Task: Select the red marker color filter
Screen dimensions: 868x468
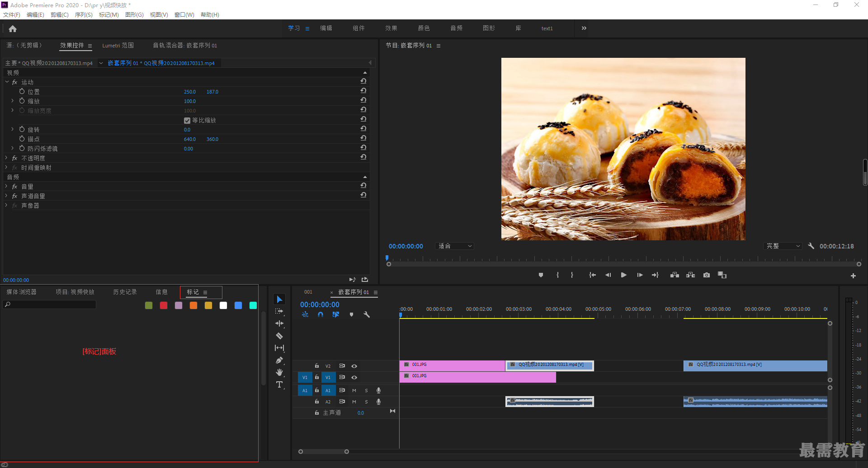Action: (164, 305)
